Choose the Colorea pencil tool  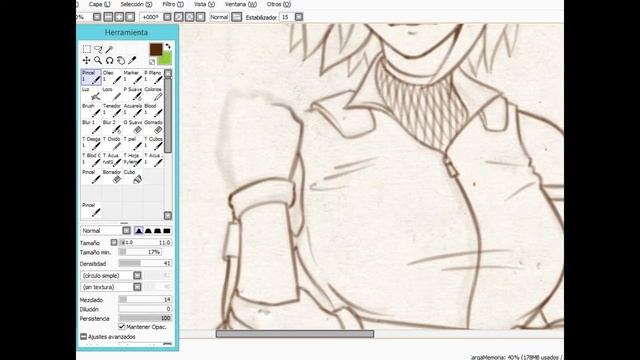(153, 94)
